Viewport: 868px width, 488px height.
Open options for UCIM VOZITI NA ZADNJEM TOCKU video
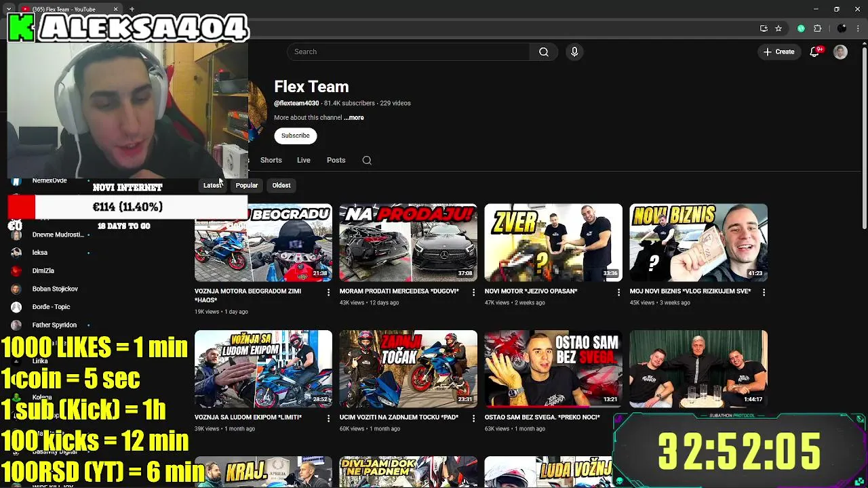[473, 418]
